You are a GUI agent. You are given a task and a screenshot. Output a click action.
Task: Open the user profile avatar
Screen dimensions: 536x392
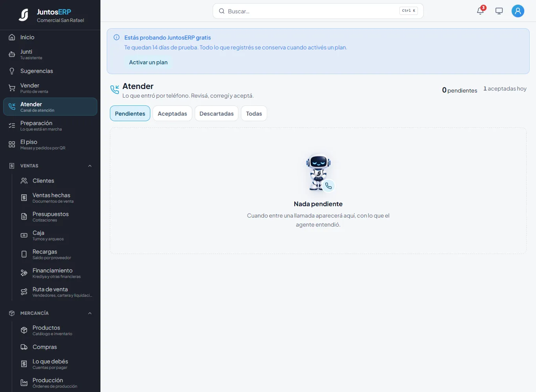(518, 11)
